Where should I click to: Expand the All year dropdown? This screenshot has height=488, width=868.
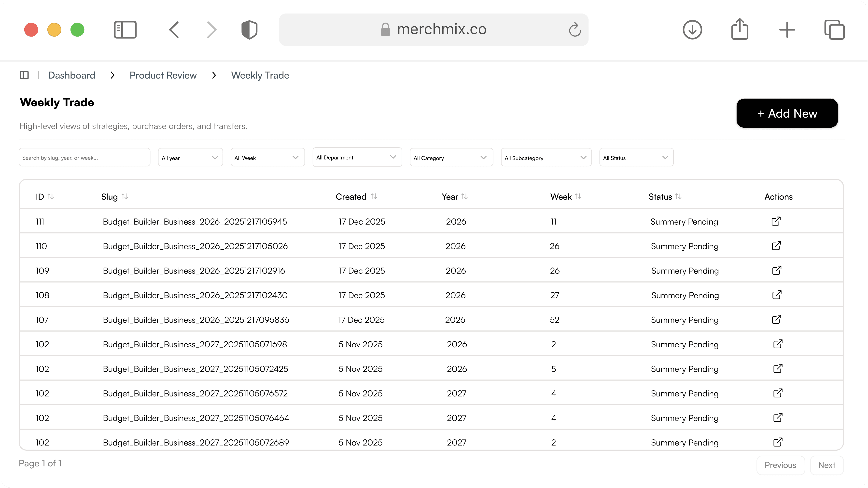(190, 158)
